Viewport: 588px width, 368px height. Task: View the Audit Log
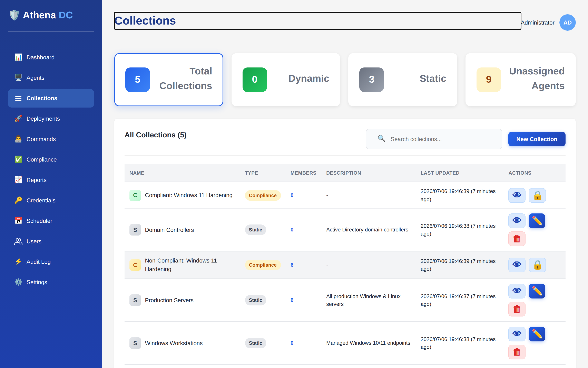[51, 262]
